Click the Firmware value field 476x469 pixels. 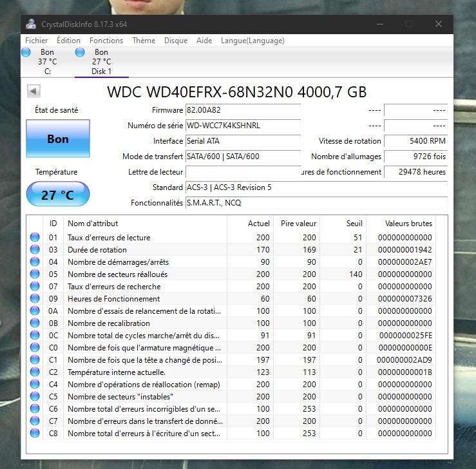tap(242, 110)
